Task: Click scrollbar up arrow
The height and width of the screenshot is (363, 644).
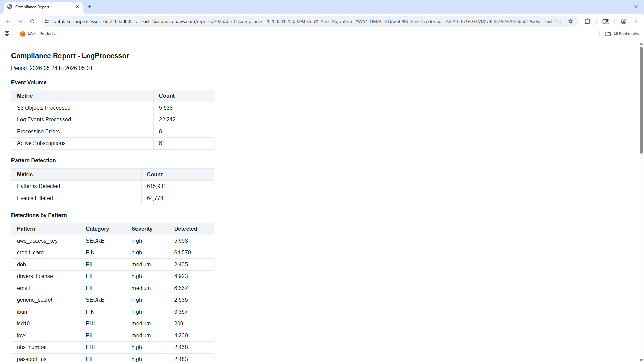Action: click(641, 44)
